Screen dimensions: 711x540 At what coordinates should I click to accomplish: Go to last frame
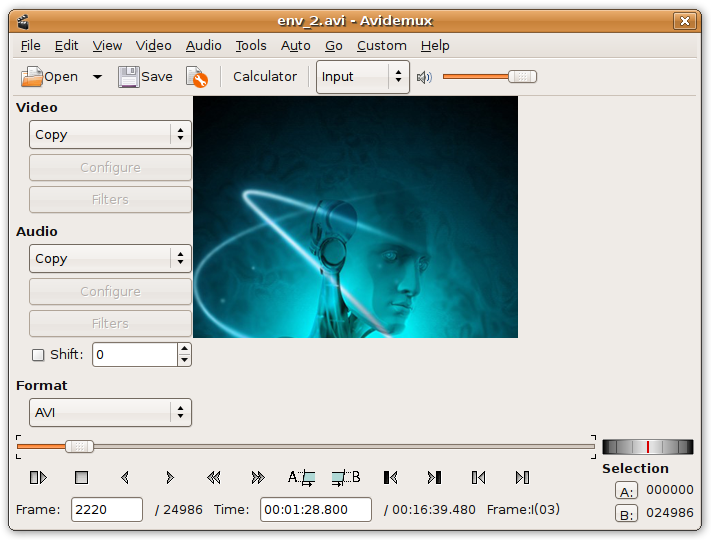click(x=522, y=477)
